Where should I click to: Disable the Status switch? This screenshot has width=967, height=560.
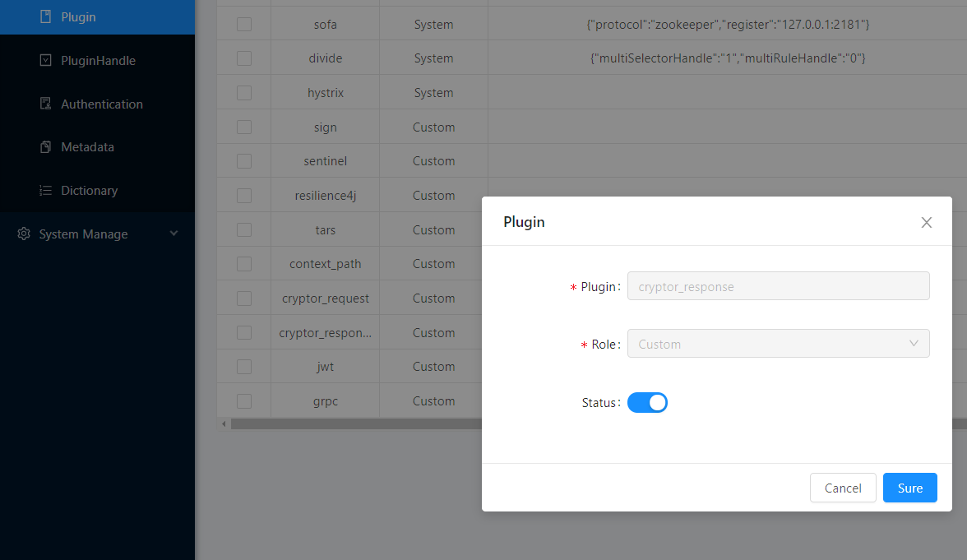[647, 403]
